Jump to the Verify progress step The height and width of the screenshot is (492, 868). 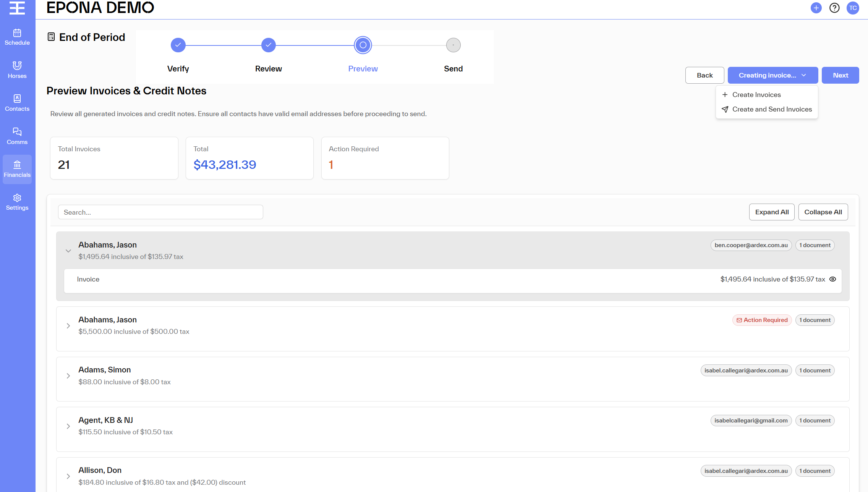pos(178,45)
